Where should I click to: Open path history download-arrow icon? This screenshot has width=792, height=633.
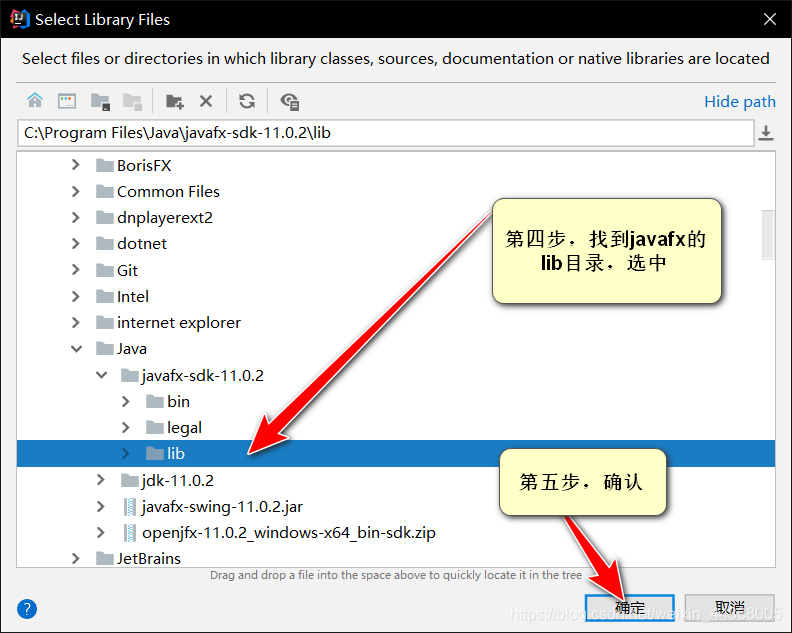point(766,133)
